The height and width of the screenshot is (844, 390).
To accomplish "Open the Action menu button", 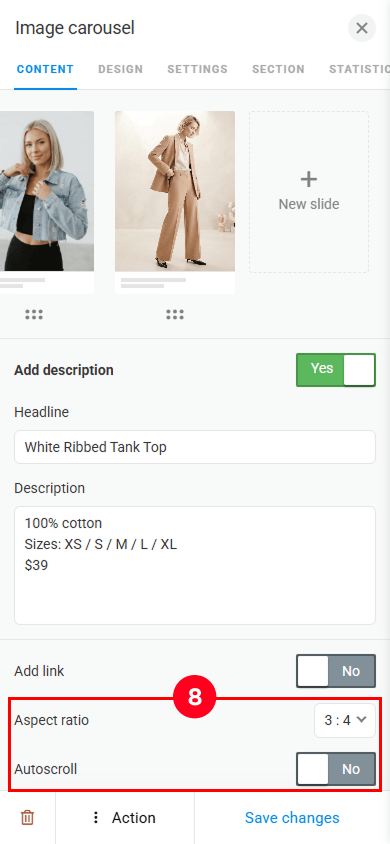I will [125, 818].
